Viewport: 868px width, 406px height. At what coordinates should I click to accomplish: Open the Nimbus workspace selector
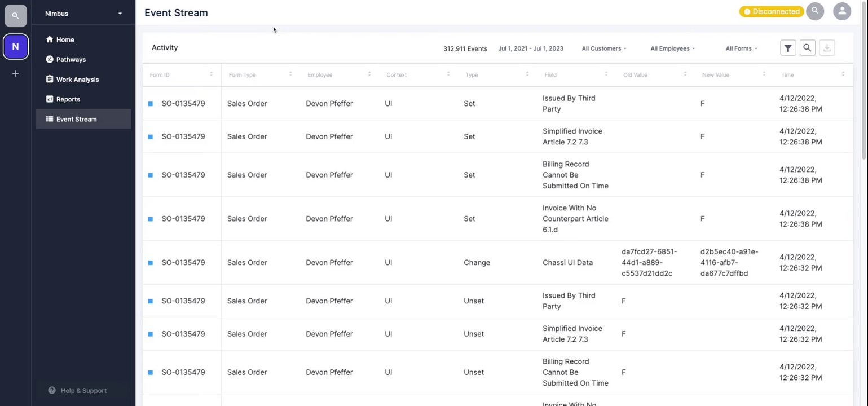click(83, 14)
